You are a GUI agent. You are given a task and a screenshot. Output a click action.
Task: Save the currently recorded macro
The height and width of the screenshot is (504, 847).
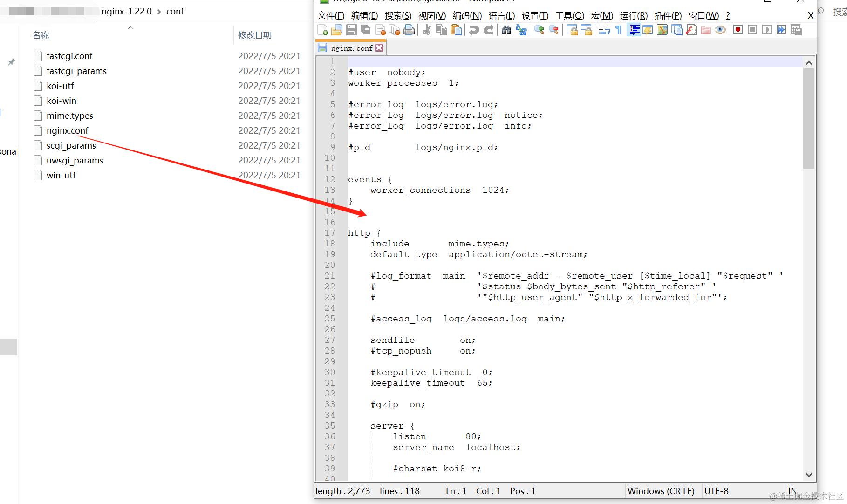796,30
